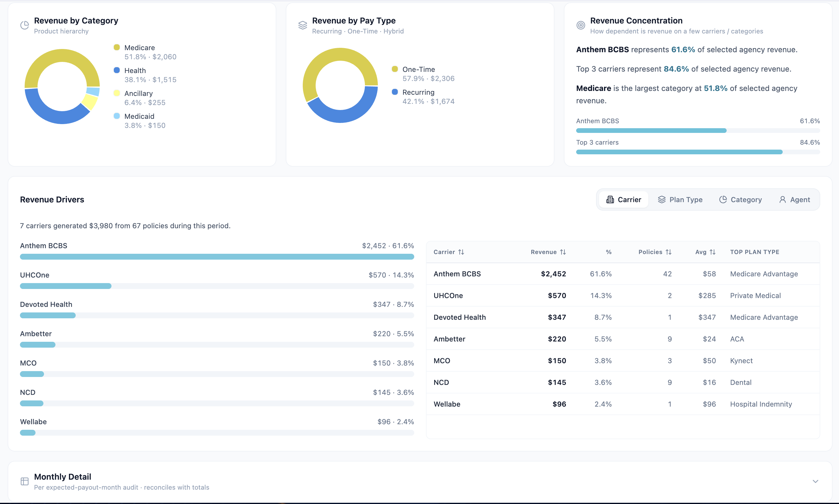Click the building icon on the Carrier tab
This screenshot has height=504, width=839.
click(x=610, y=200)
